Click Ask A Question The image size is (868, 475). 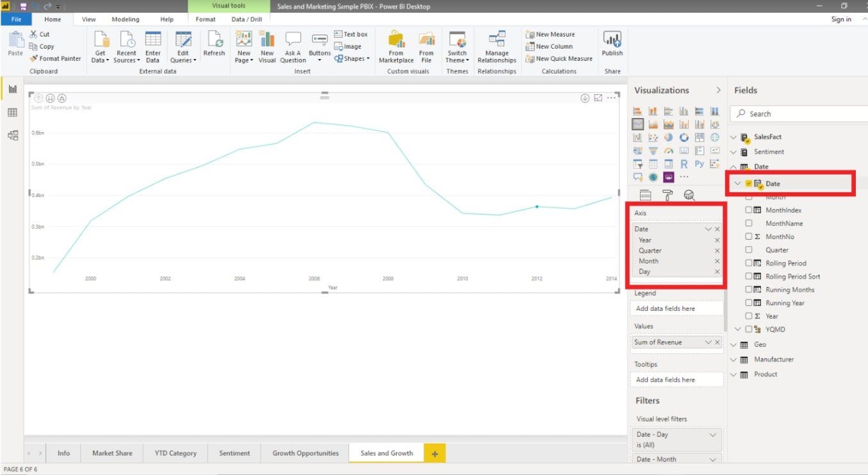[293, 47]
